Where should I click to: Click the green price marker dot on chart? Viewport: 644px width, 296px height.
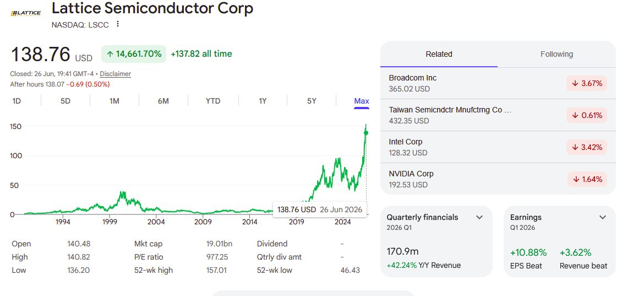(x=366, y=133)
